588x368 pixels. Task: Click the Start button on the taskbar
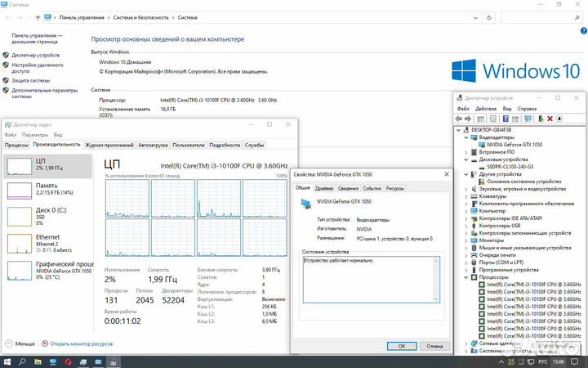pos(7,362)
